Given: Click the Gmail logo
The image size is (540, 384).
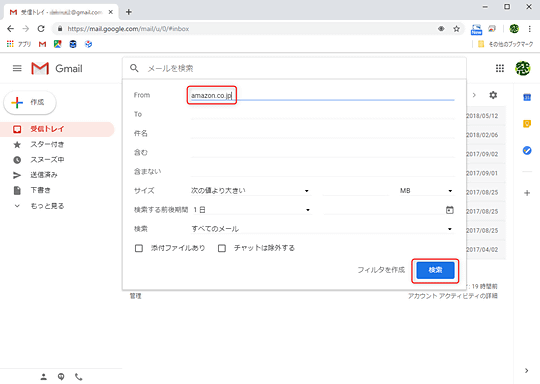Looking at the screenshot, I should pos(57,68).
